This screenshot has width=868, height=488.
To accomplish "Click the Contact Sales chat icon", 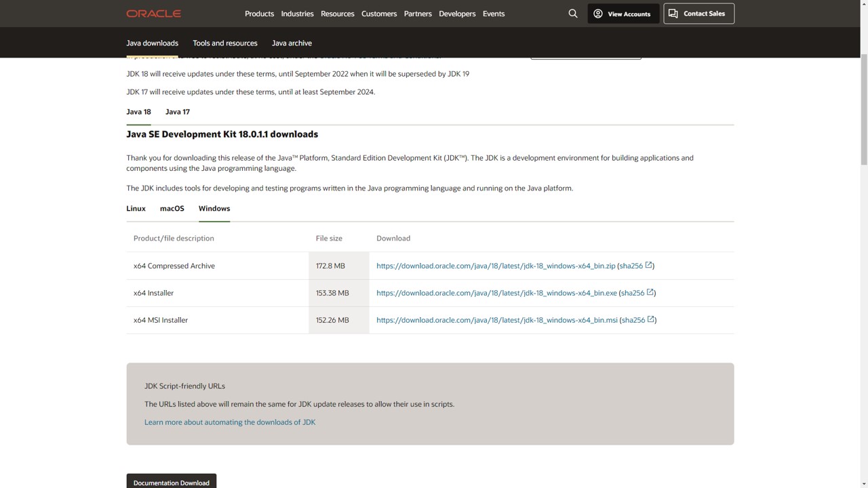I will pos(673,14).
